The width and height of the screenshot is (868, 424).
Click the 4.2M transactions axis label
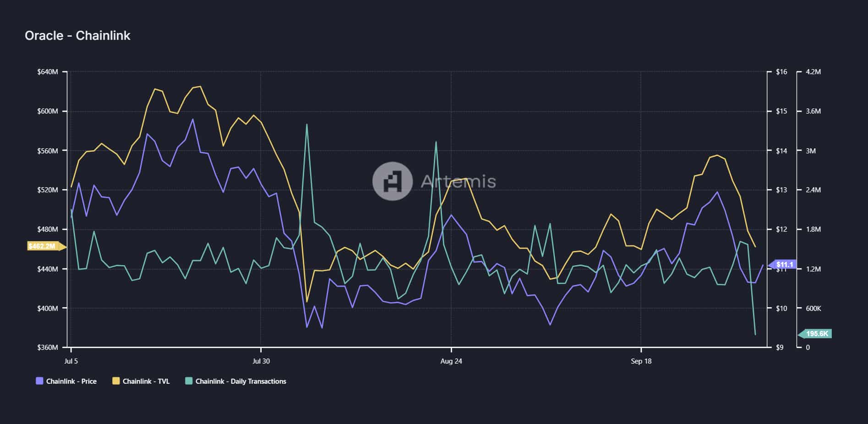click(813, 72)
